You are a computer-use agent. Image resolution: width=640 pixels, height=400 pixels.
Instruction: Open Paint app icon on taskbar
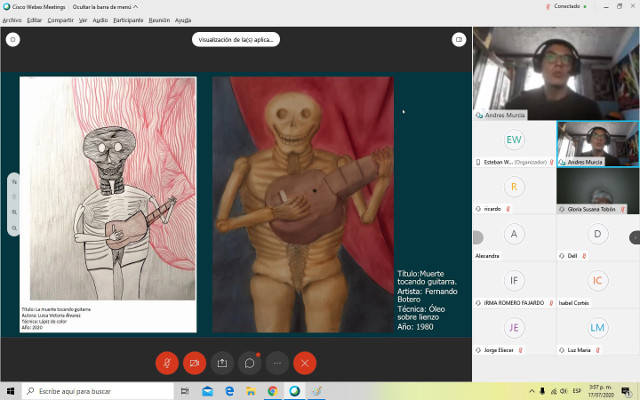point(316,391)
